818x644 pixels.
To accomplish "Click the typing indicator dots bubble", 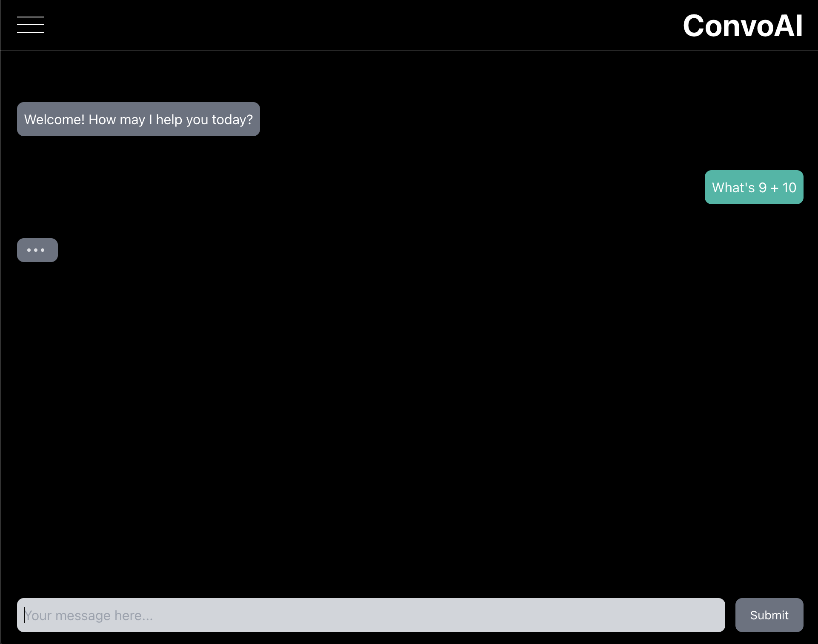I will (x=37, y=250).
